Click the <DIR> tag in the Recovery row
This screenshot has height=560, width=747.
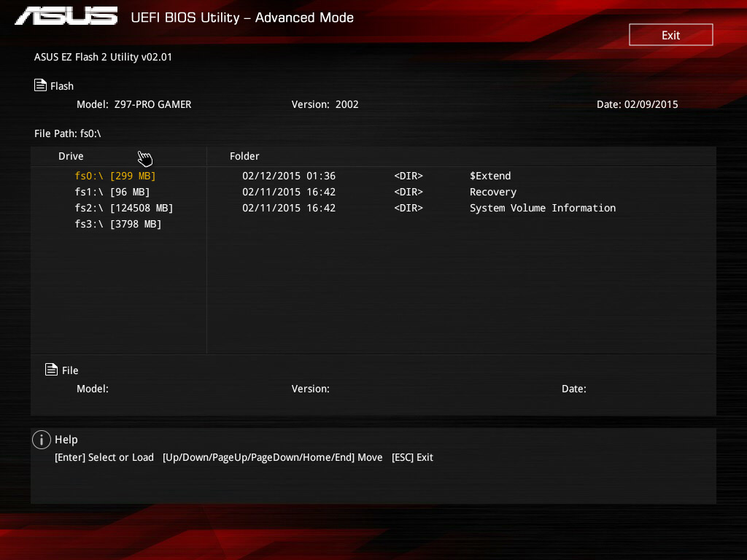click(409, 192)
